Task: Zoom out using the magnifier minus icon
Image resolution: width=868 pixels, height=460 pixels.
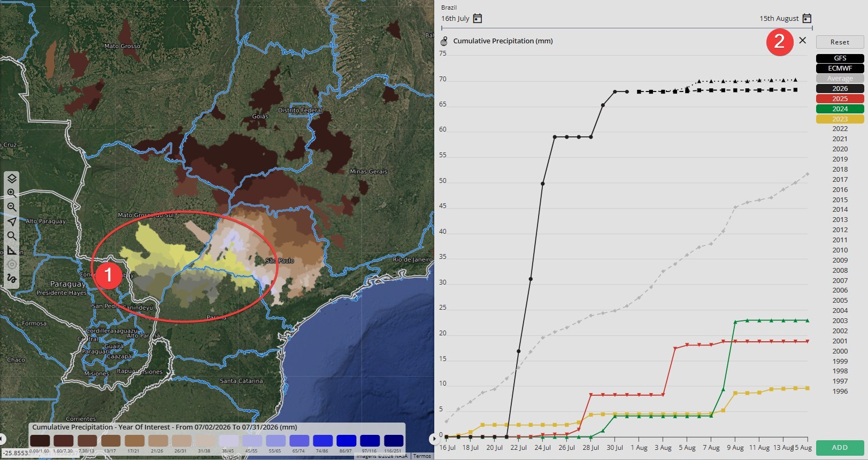Action: 12,207
